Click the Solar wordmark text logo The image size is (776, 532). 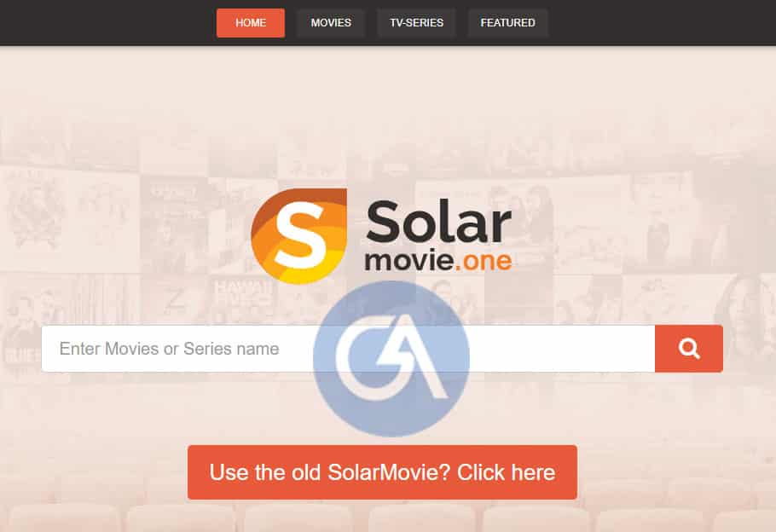[438, 222]
